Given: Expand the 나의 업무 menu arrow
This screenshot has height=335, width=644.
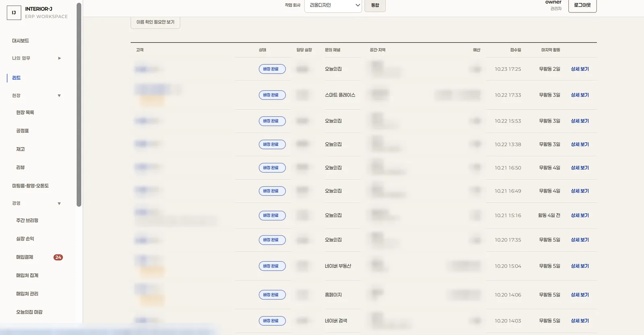Looking at the screenshot, I should point(60,58).
